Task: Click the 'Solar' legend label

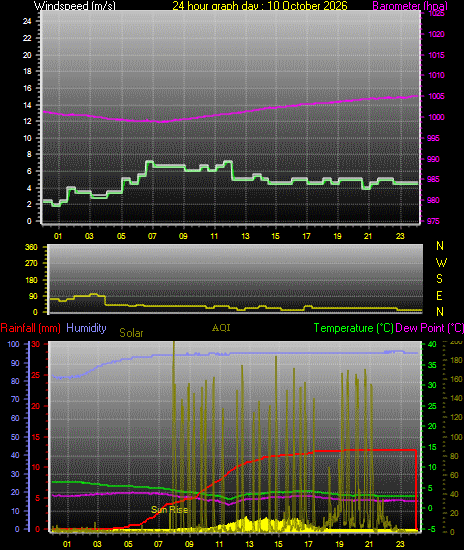Action: (131, 333)
